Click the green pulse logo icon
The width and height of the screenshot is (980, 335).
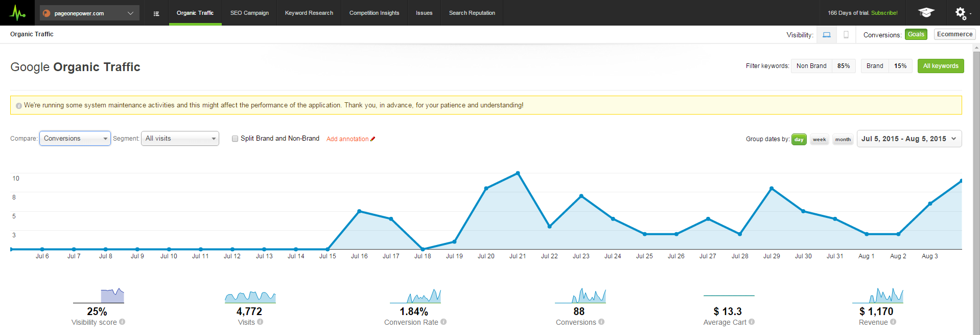pos(17,13)
